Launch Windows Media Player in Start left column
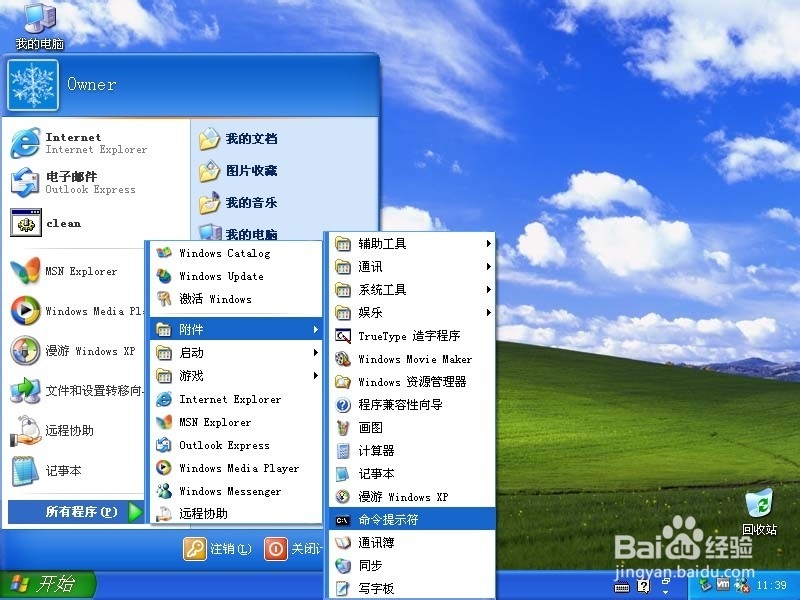 click(26, 311)
